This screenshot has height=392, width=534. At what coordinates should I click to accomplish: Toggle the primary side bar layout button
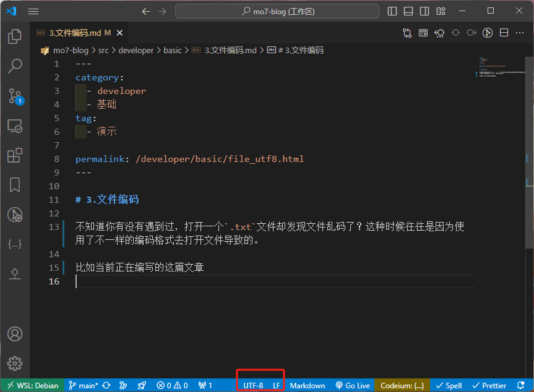pos(392,11)
